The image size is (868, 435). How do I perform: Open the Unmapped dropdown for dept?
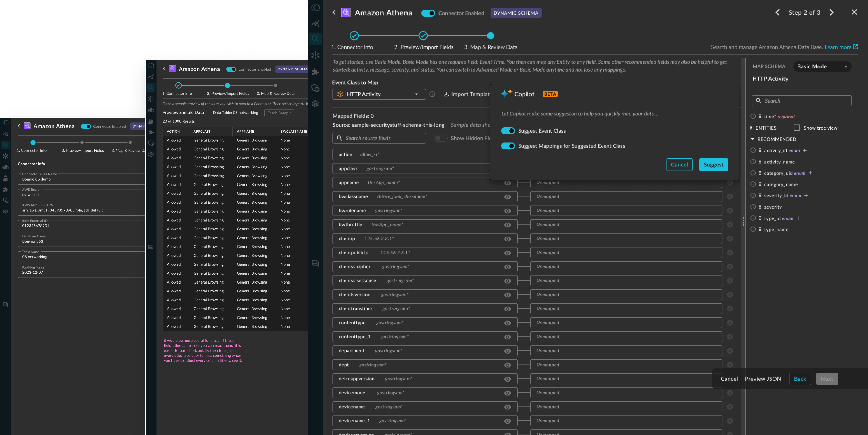[x=626, y=365]
